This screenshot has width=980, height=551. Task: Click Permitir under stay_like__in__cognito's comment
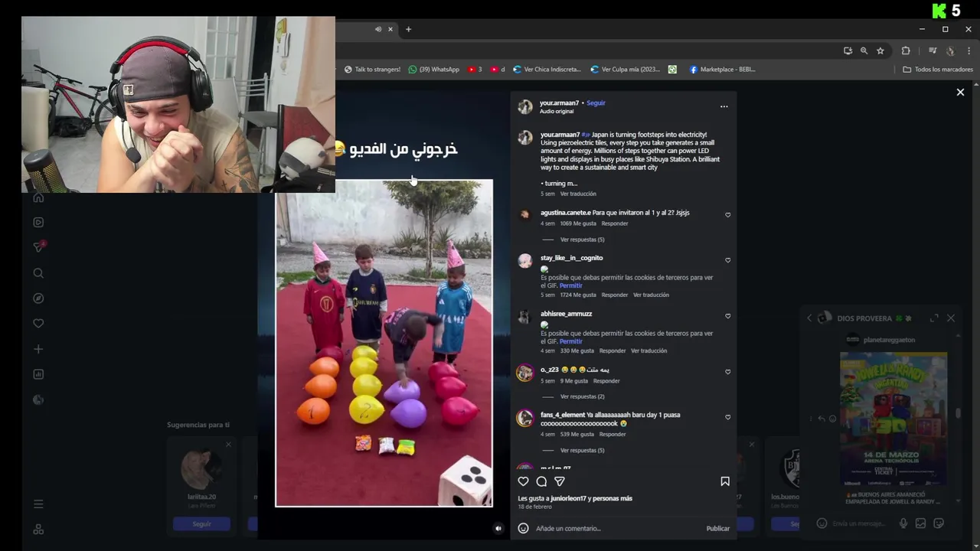[570, 285]
